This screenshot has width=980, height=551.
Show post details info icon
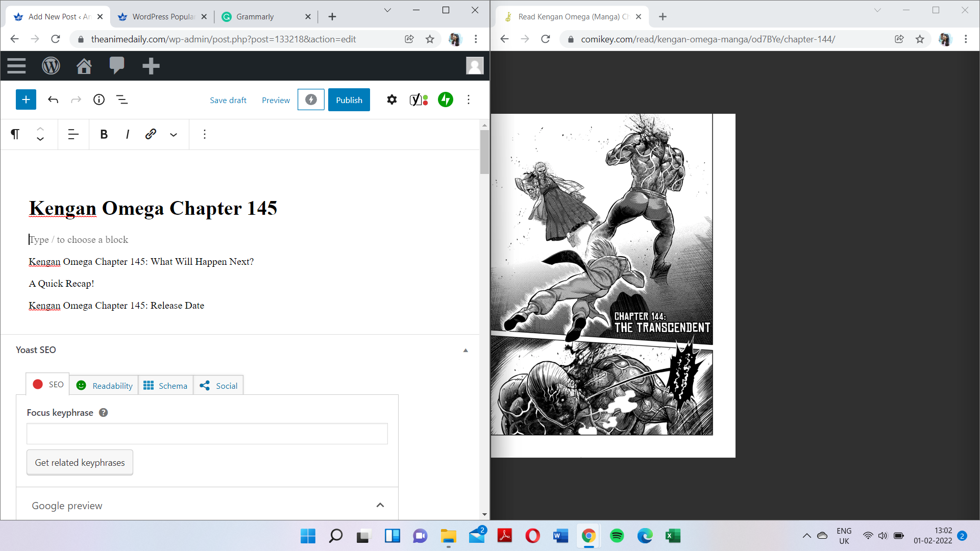pos(99,99)
